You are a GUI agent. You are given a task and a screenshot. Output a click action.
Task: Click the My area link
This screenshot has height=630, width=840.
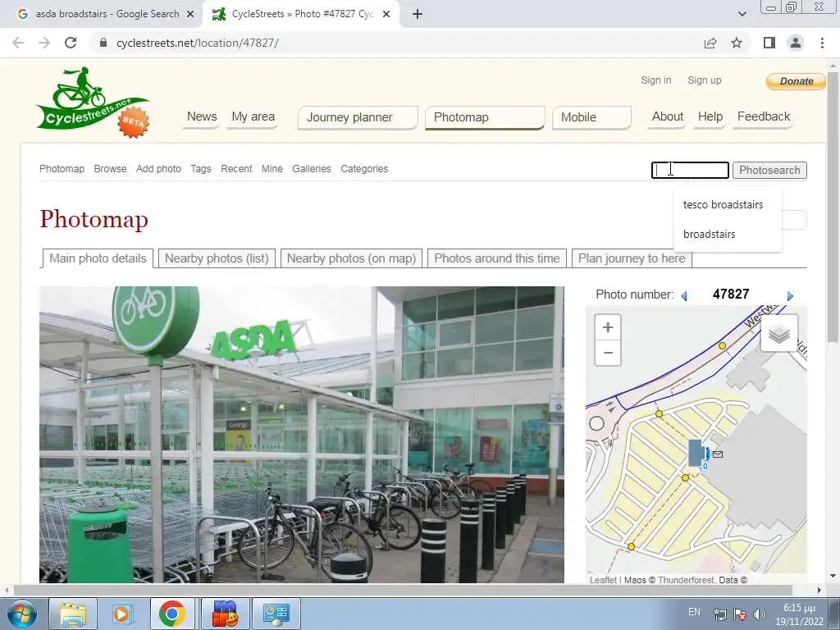click(x=253, y=116)
